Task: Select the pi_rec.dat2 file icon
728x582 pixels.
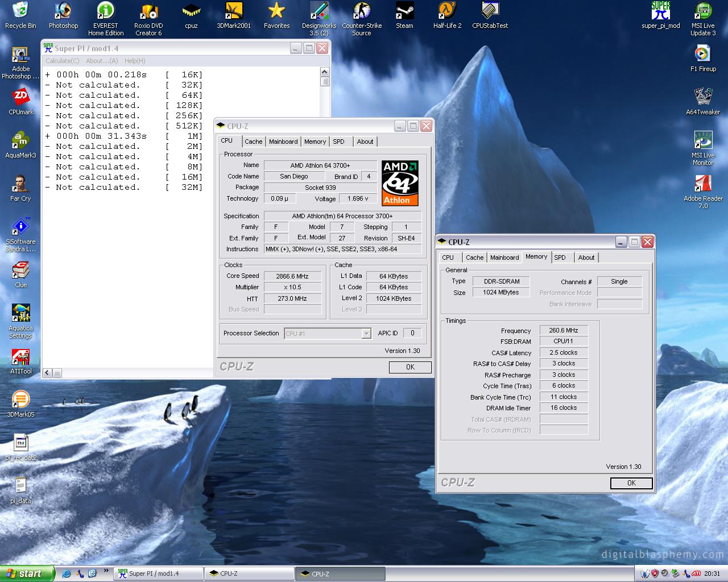Action: (20, 447)
